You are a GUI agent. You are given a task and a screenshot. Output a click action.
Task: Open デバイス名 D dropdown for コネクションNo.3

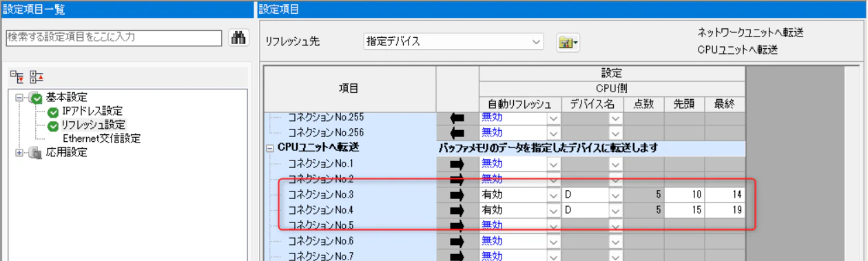point(616,195)
